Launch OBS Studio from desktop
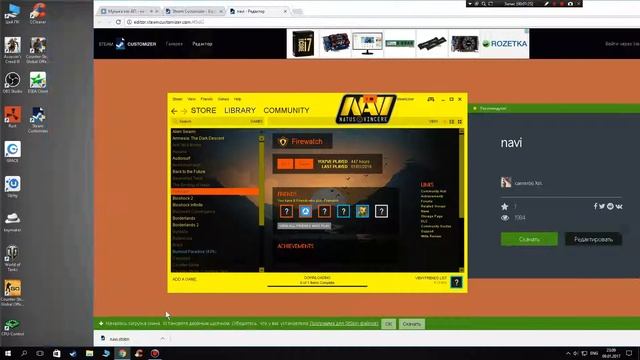This screenshot has height=360, width=640. [12, 82]
